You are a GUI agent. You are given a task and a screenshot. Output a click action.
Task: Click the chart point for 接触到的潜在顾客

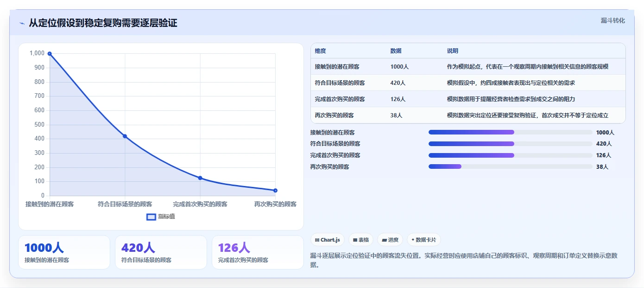(x=50, y=54)
